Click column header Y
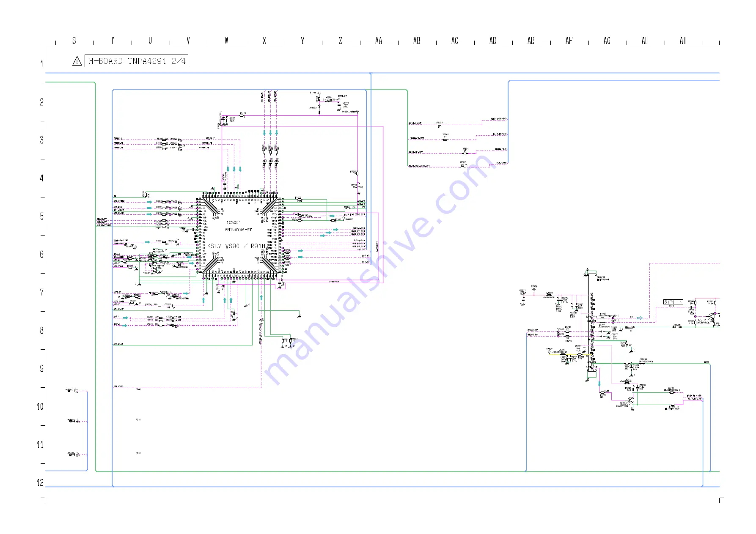 (x=302, y=41)
